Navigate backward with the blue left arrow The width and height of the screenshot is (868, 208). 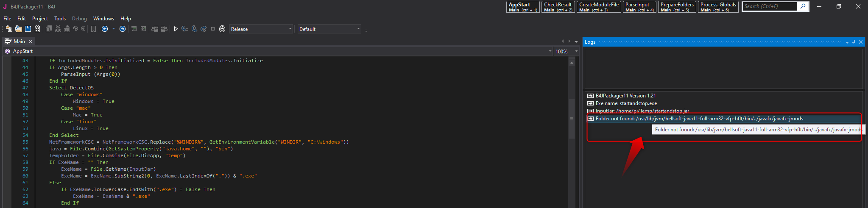point(105,29)
